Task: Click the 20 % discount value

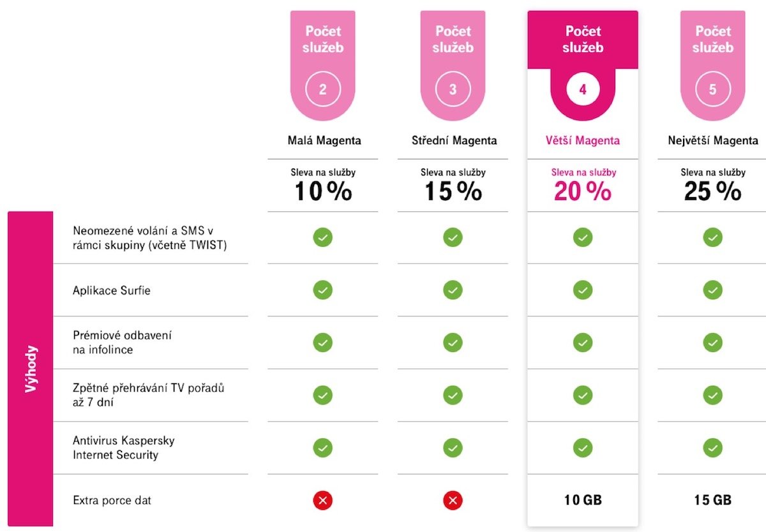Action: [582, 191]
